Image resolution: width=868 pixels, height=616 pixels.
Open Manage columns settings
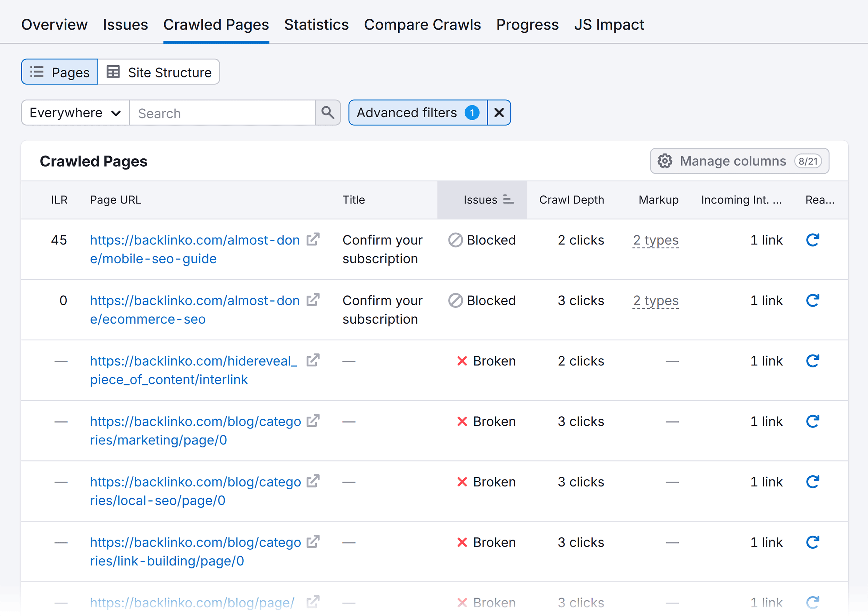click(x=740, y=161)
